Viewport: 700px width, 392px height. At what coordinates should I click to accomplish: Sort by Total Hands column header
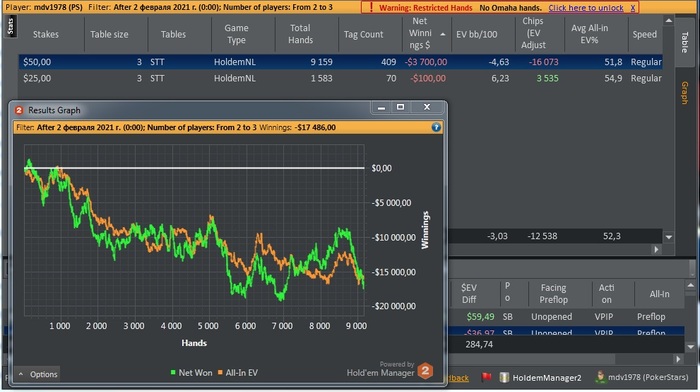pos(300,34)
